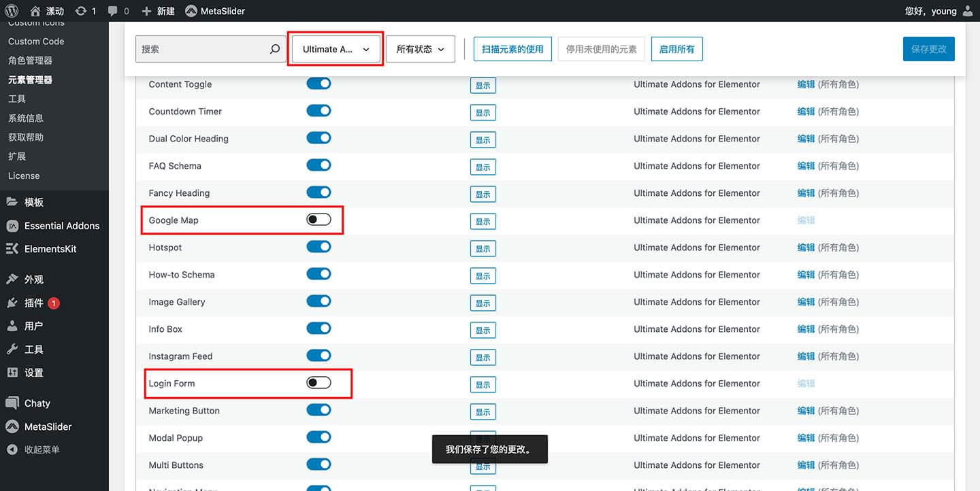Click 显示 button for How-to Schema
This screenshot has width=980, height=491.
click(x=483, y=275)
